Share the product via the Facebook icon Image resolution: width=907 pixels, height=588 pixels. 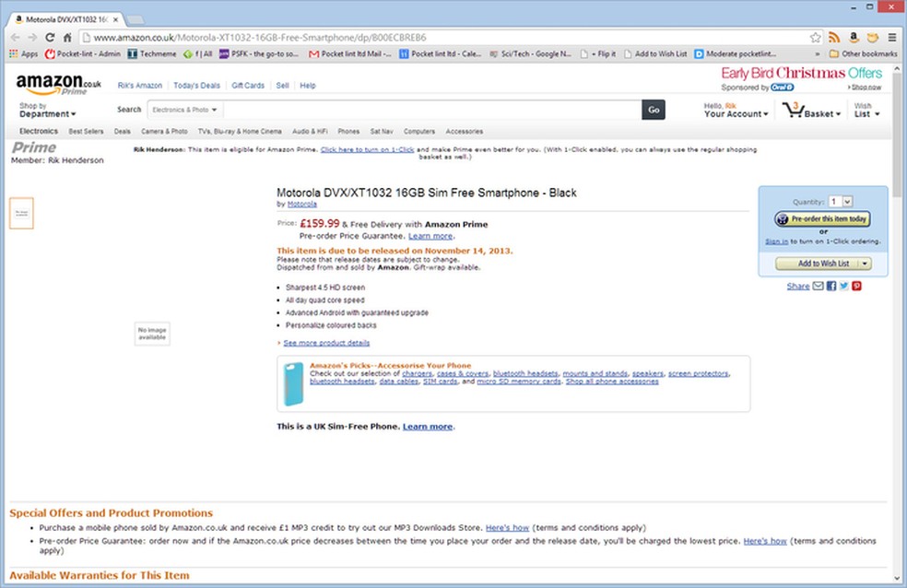[x=831, y=286]
